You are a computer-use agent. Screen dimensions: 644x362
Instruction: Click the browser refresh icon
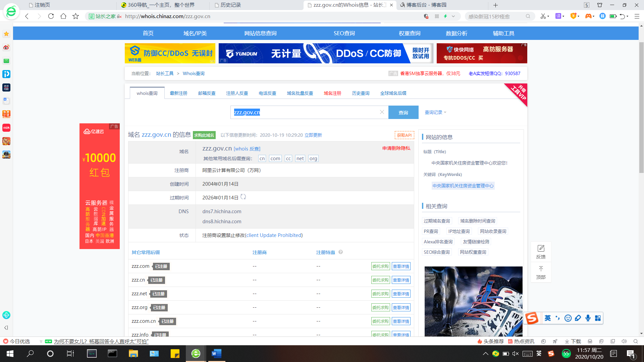pos(51,16)
